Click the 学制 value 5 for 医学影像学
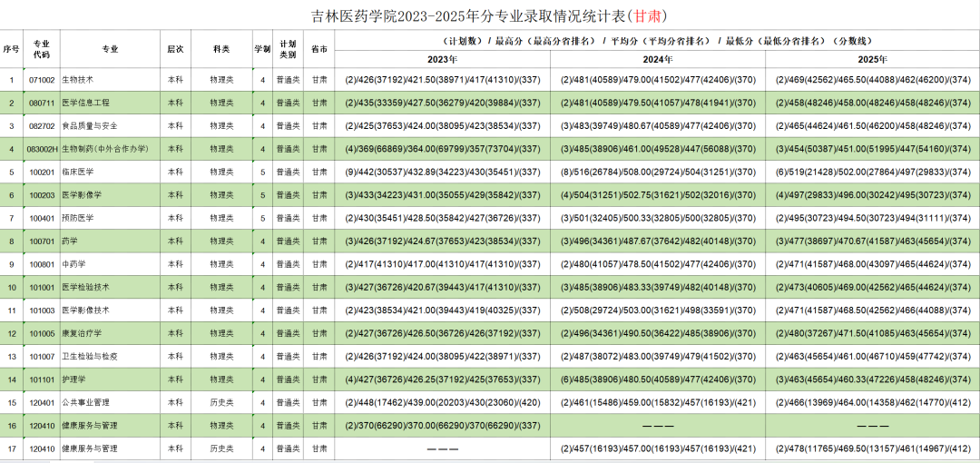 (262, 194)
